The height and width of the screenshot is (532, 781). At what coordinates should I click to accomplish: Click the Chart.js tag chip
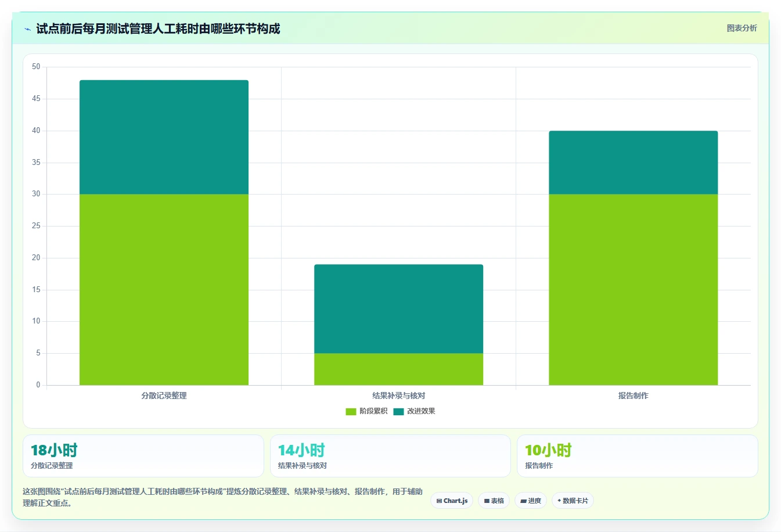(x=452, y=501)
